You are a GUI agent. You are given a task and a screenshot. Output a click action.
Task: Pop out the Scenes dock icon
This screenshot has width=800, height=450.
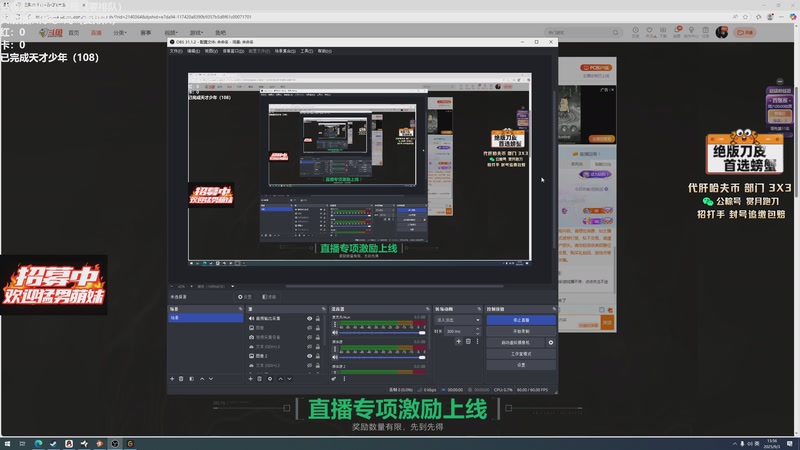point(240,309)
